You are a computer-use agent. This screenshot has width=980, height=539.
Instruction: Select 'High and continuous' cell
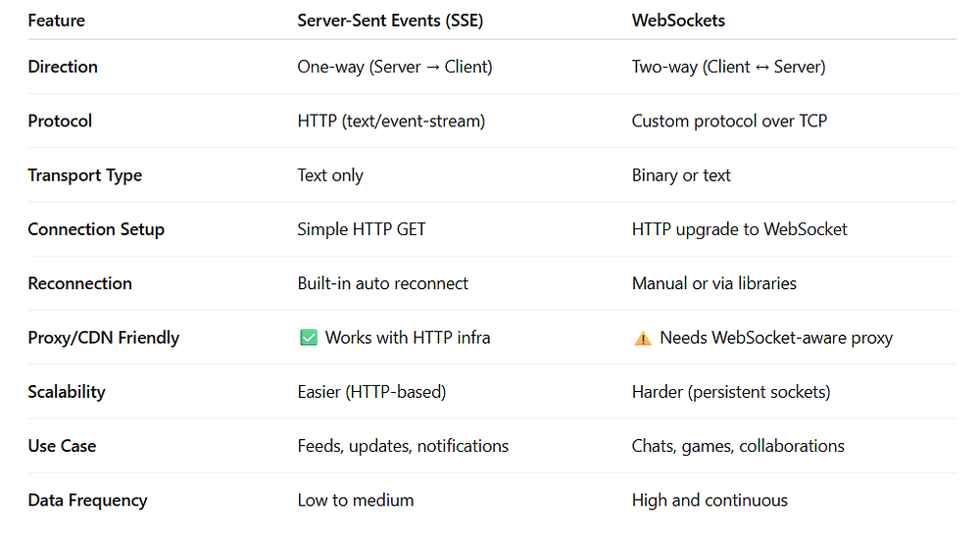710,500
